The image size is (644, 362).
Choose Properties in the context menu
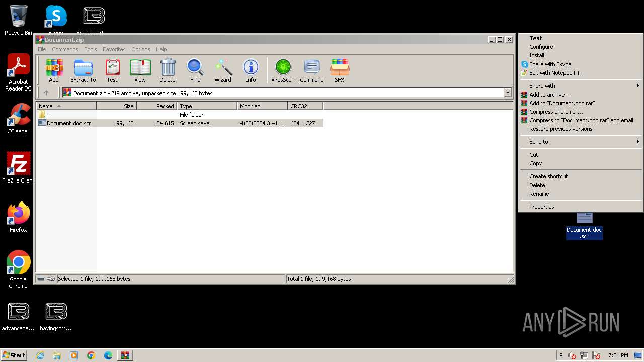click(581, 207)
